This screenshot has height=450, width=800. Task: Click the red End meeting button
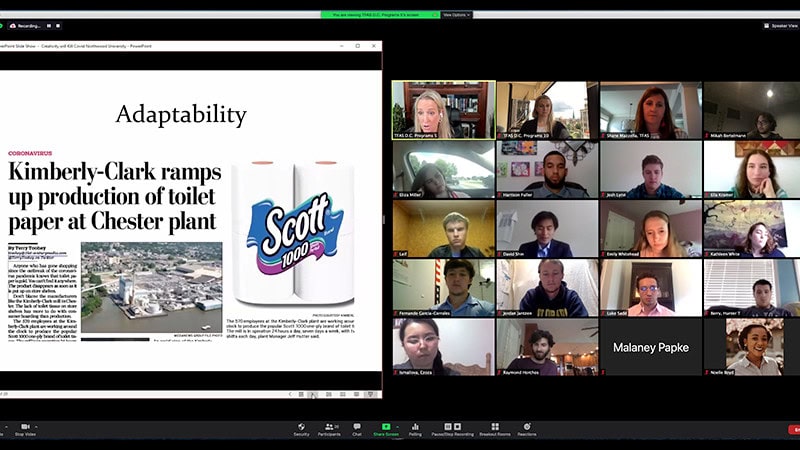(x=794, y=430)
